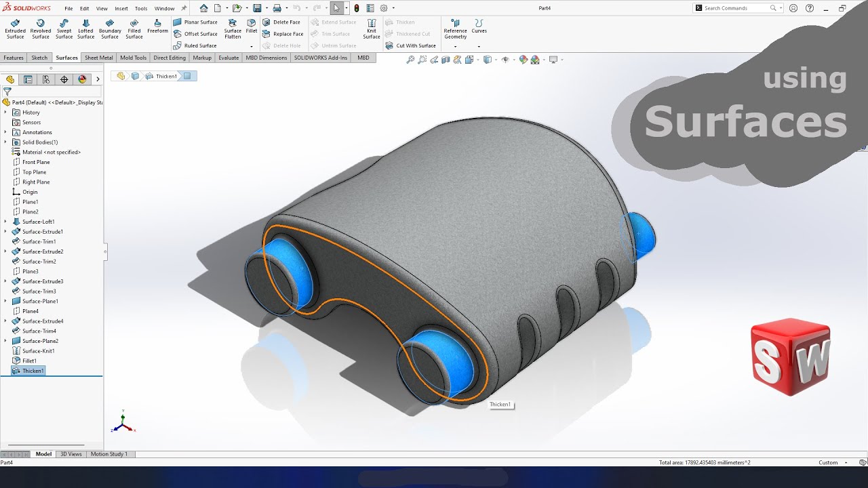This screenshot has width=868, height=488.
Task: Click the Home icon in top toolbar
Action: 204,8
